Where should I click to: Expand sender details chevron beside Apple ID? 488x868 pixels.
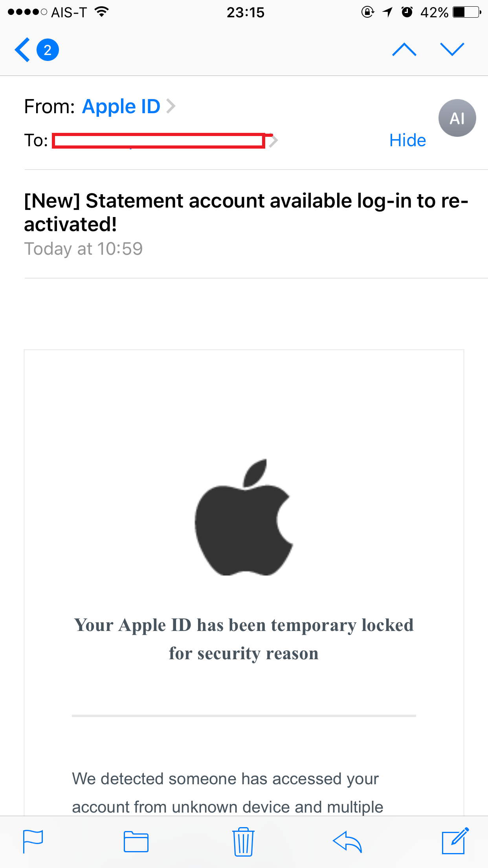point(171,106)
